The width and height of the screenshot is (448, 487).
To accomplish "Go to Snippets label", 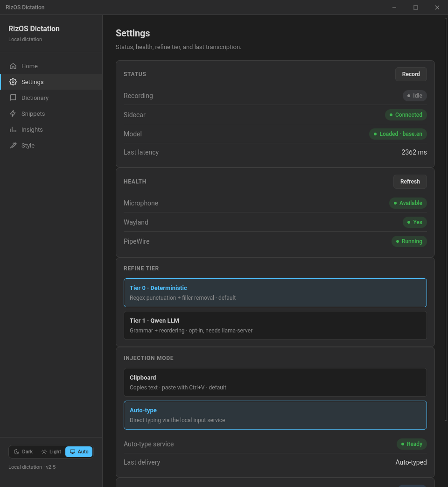I will click(33, 113).
